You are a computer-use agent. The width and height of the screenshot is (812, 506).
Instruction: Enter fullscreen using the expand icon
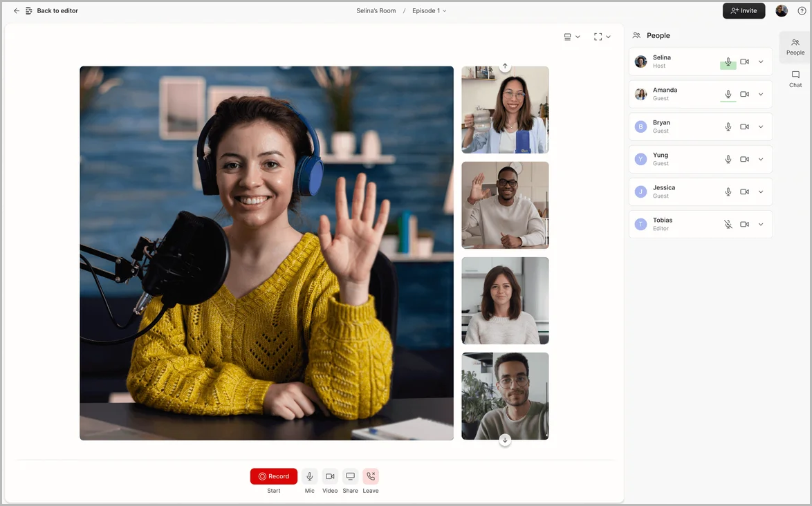[598, 36]
